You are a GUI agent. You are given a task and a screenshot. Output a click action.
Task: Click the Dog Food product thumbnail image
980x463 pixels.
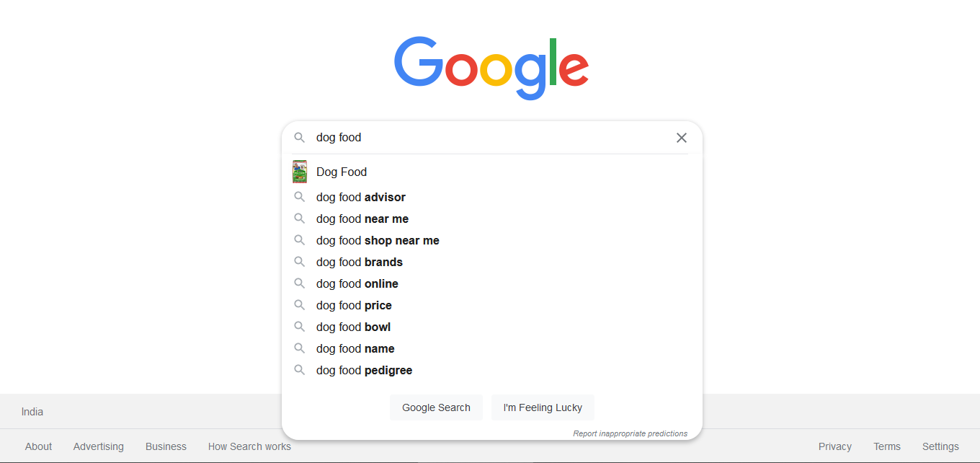tap(300, 172)
